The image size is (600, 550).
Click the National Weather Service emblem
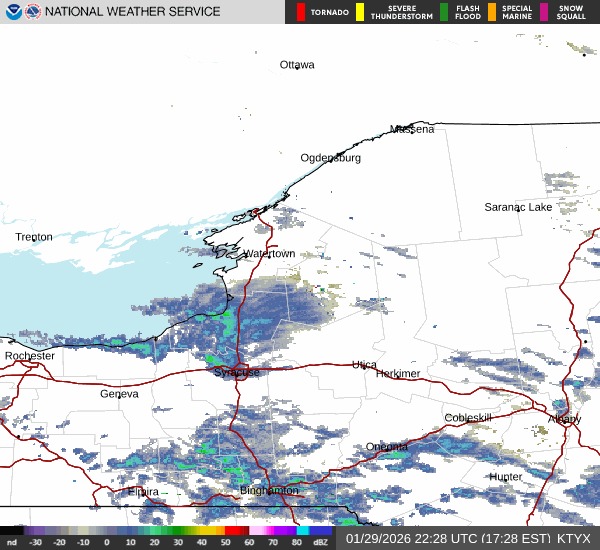tap(32, 12)
